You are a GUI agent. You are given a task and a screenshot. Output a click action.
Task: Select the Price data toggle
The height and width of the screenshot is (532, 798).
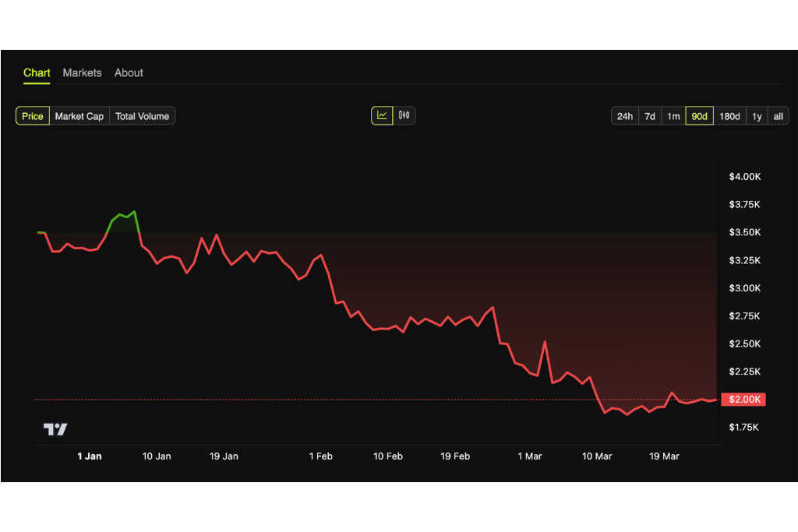(x=33, y=116)
